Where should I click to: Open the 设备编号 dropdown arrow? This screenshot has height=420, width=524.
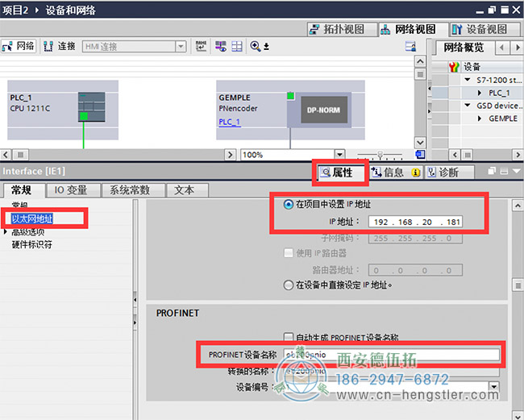coord(494,387)
